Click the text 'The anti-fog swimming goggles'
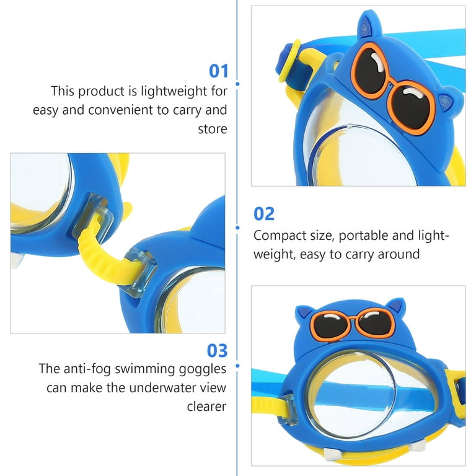This screenshot has height=476, width=476. coord(133,369)
